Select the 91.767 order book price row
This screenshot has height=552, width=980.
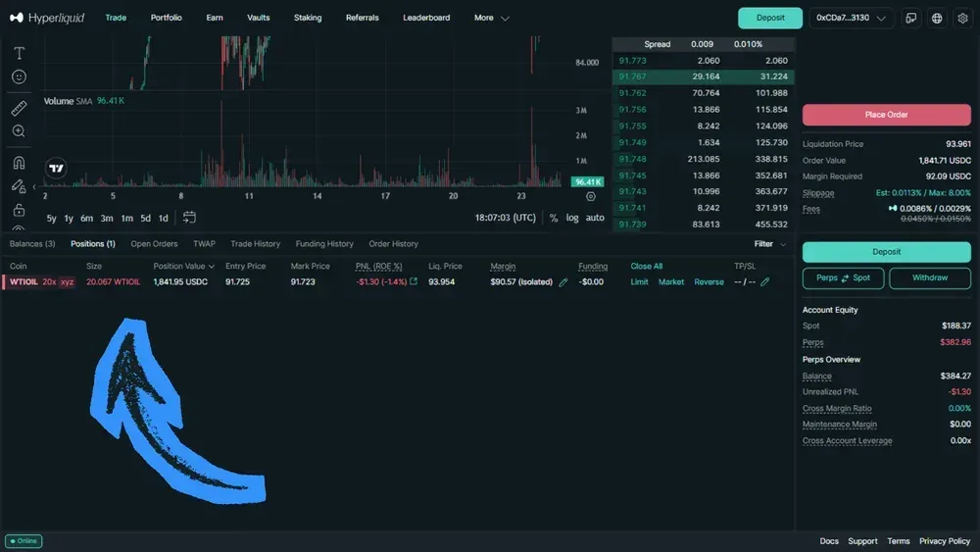coord(703,76)
